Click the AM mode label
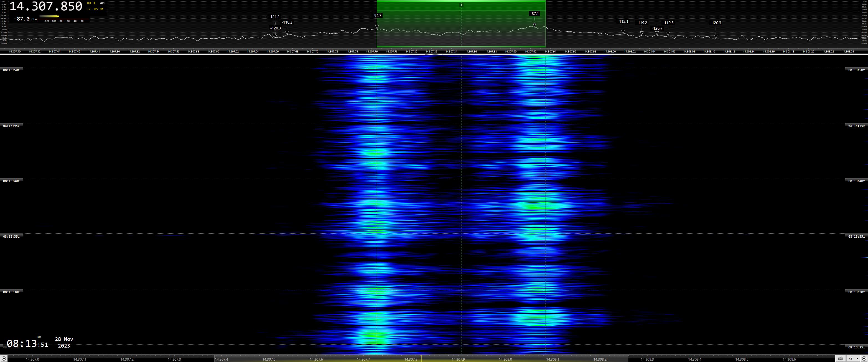 pyautogui.click(x=102, y=3)
